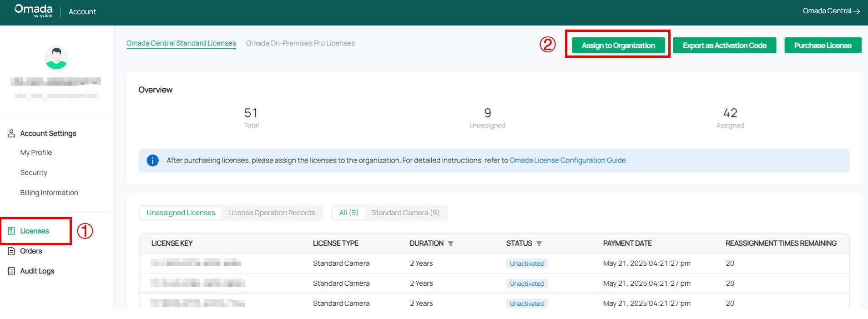Filter by All (9) licenses
Screen dimensions: 868x319
pos(349,213)
